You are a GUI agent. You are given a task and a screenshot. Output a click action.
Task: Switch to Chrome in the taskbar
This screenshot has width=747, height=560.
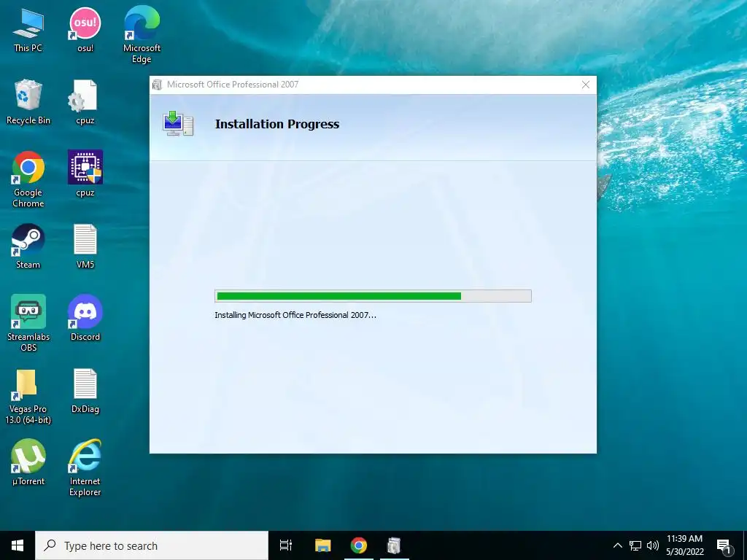pos(359,545)
